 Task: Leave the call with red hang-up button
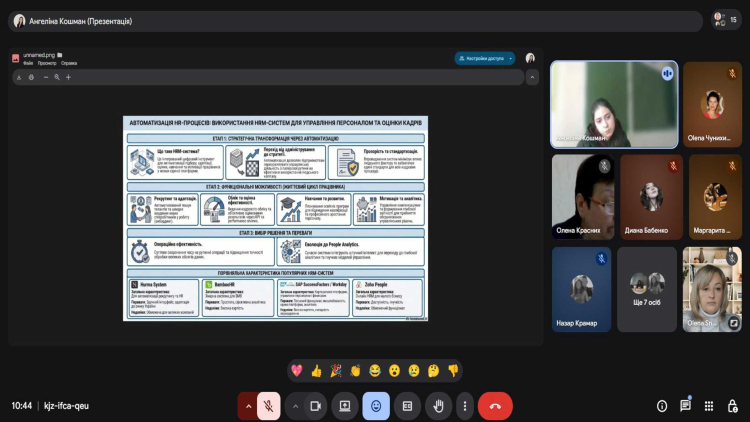coord(495,405)
